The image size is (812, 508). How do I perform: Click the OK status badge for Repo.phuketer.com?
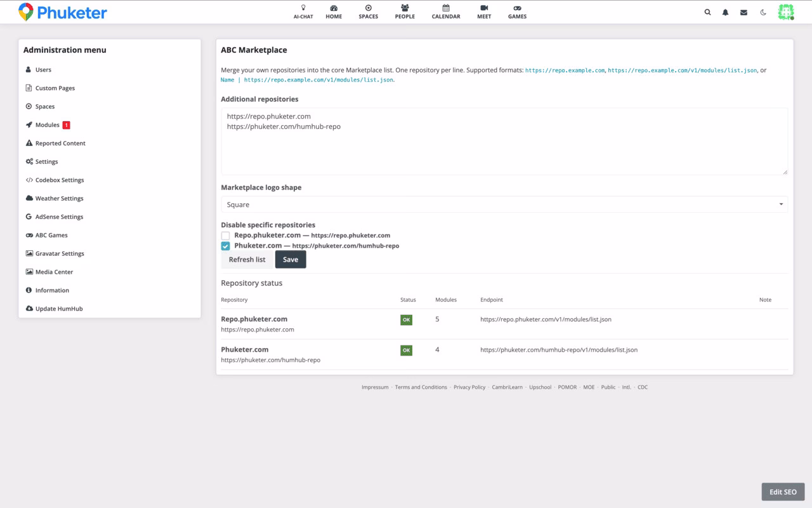[x=406, y=320]
